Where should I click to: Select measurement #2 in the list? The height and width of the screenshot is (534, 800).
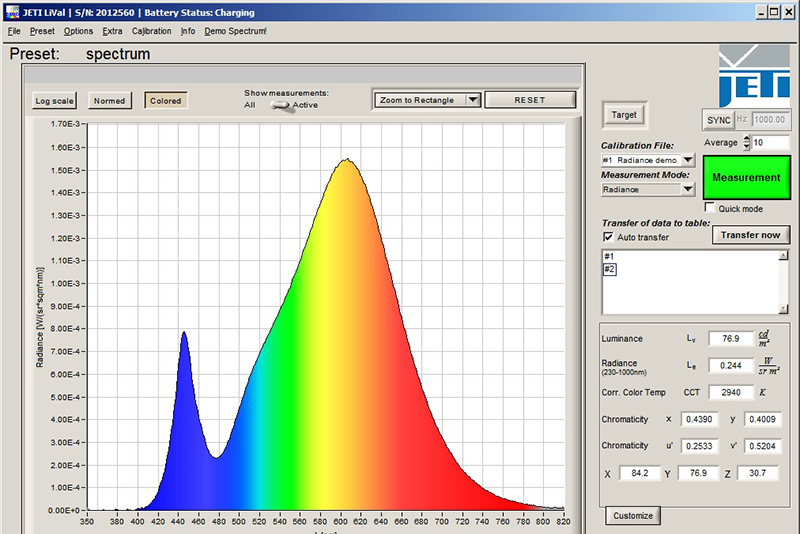click(x=610, y=269)
